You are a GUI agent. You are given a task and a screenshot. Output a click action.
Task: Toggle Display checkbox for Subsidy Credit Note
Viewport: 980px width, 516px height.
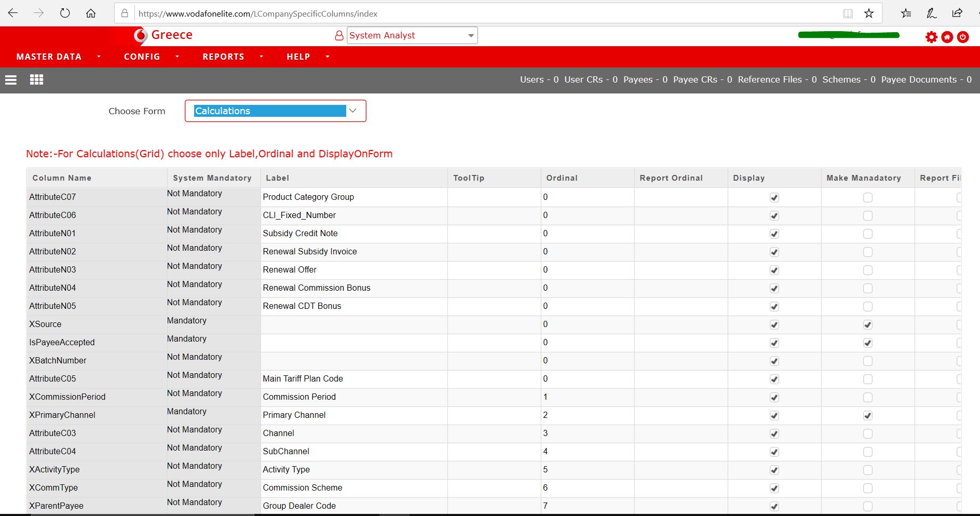[x=774, y=234]
